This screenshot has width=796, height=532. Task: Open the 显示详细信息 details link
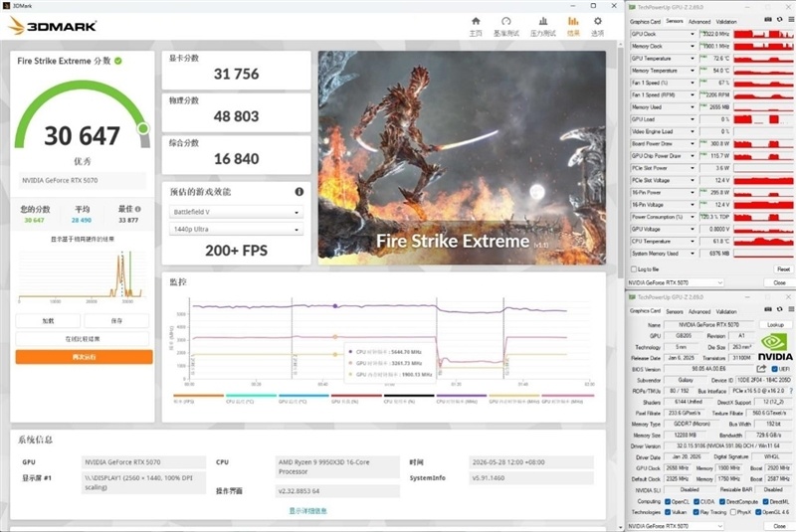coord(307,511)
